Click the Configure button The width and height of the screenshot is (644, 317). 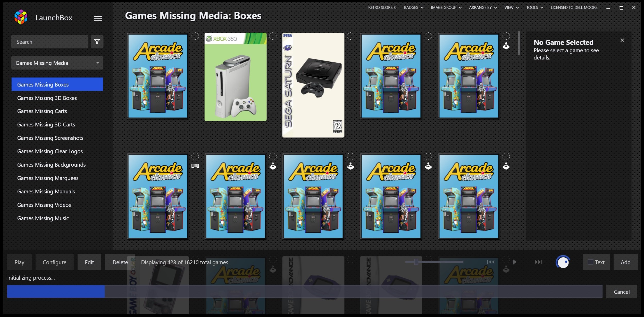pyautogui.click(x=54, y=262)
